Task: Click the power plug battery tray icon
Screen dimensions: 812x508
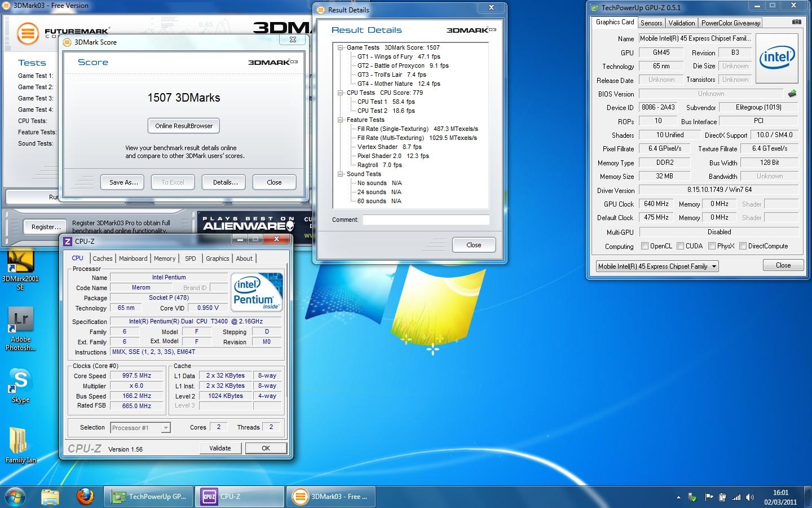Action: click(x=722, y=497)
